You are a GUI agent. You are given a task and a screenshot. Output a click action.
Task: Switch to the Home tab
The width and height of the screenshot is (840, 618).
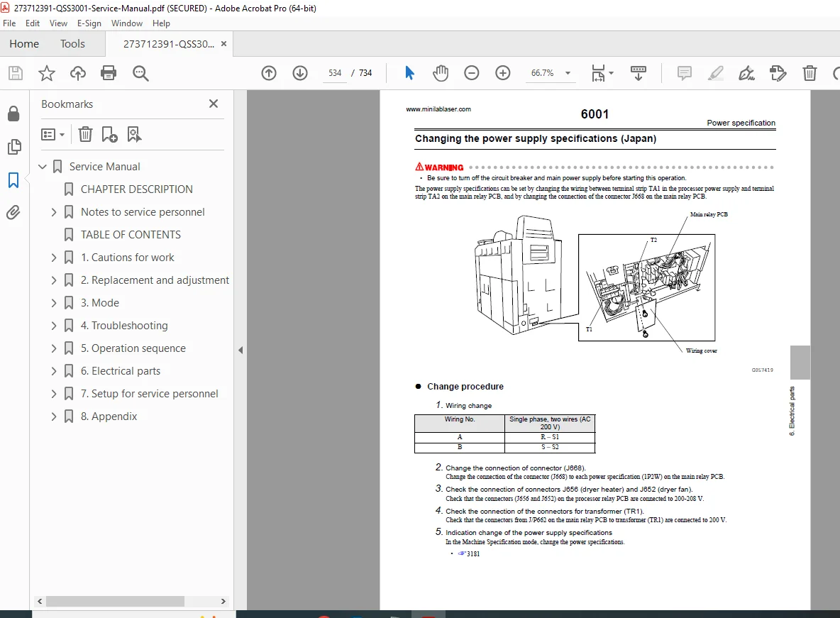click(24, 43)
